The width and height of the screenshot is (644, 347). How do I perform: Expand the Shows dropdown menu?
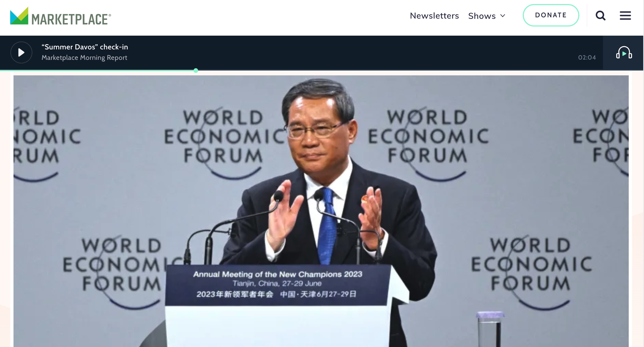point(487,16)
